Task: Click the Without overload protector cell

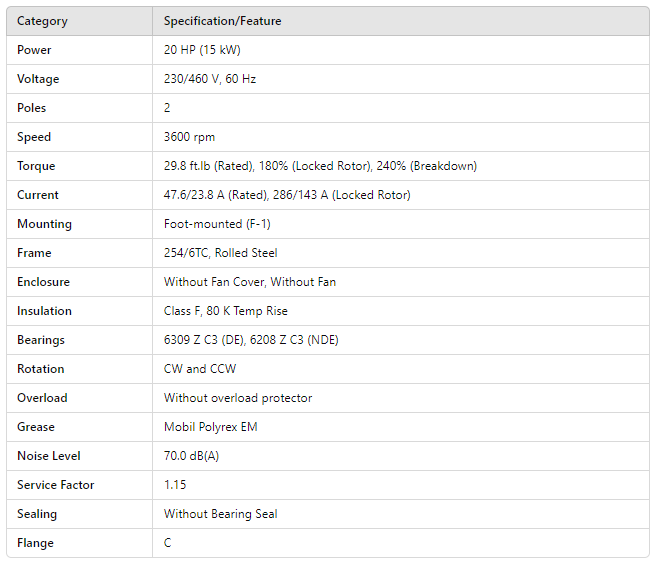Action: [238, 398]
